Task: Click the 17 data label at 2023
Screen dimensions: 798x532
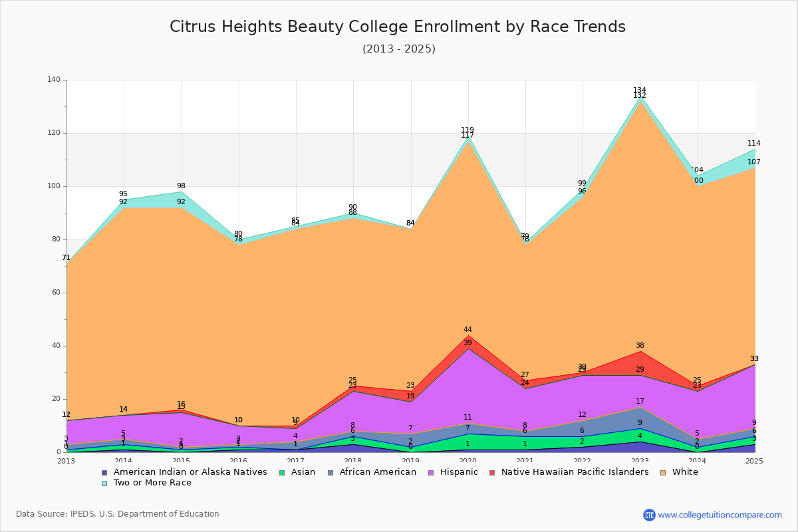Action: pyautogui.click(x=640, y=402)
